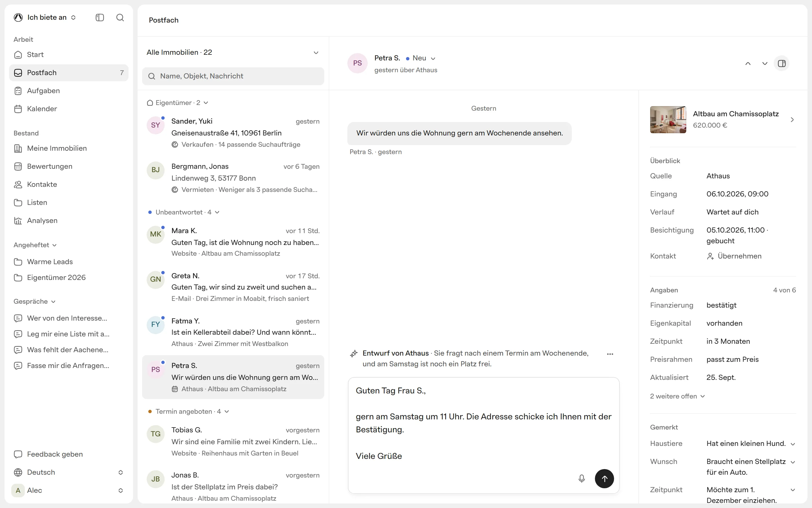Image resolution: width=812 pixels, height=508 pixels.
Task: Go to previous conversation up arrow
Action: coord(748,63)
